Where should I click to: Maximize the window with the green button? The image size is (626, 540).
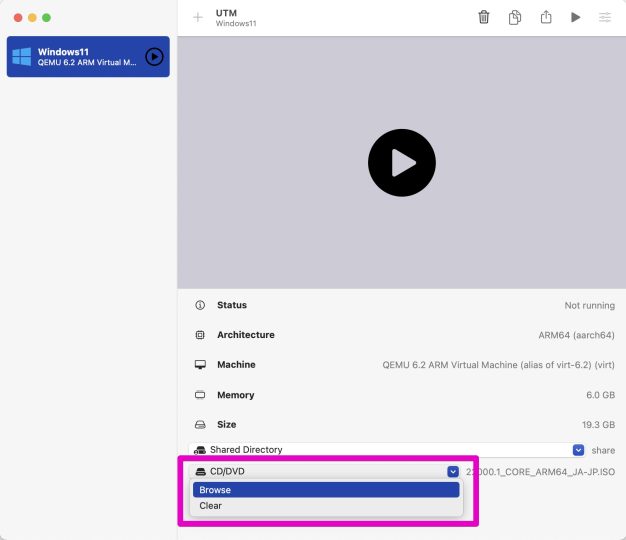point(46,18)
